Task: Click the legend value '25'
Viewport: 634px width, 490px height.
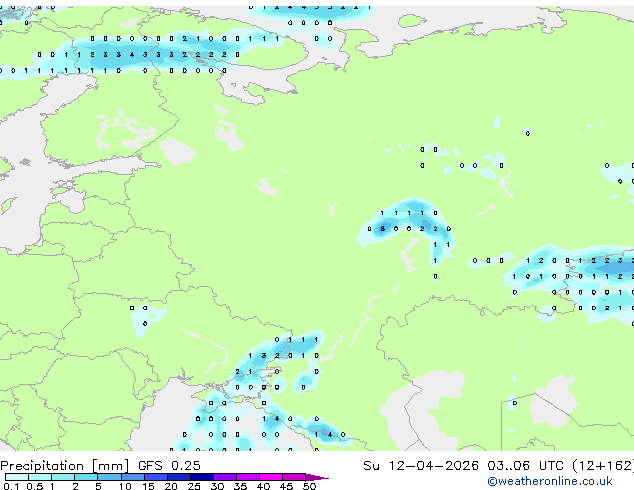Action: 194,486
